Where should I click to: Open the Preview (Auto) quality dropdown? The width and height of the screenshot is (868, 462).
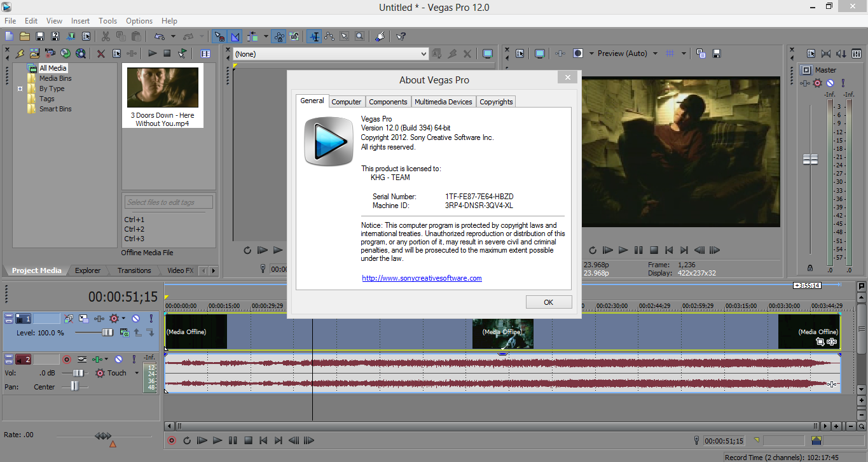coord(656,53)
